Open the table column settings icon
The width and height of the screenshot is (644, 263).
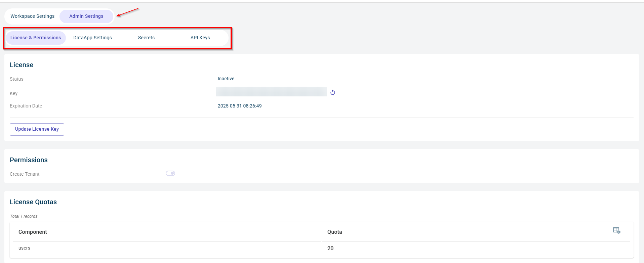616,230
